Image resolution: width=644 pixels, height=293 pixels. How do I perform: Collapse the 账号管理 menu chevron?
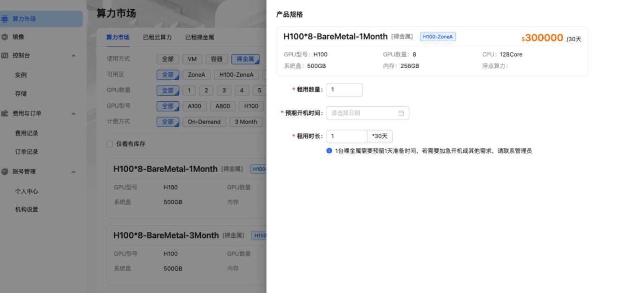click(73, 172)
